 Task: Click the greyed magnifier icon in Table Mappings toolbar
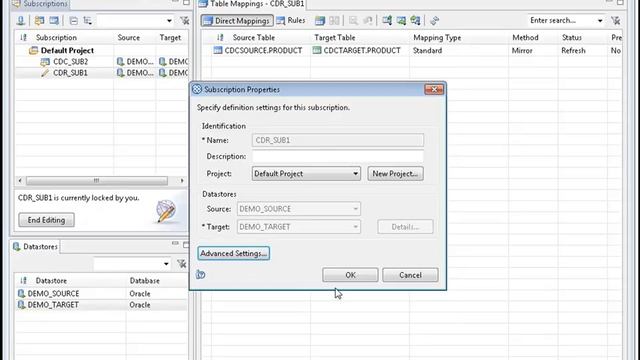pos(353,20)
